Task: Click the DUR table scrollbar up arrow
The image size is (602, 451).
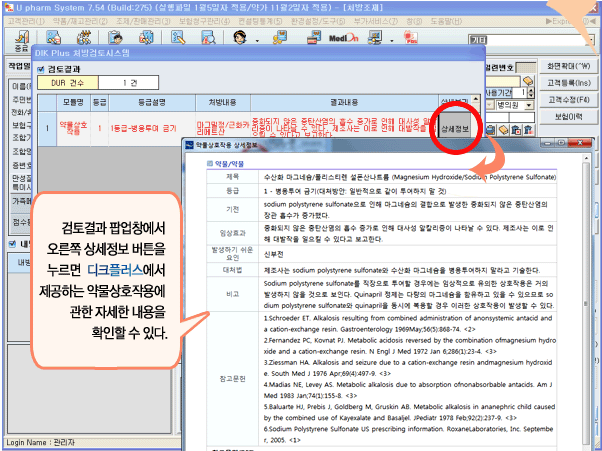Action: point(475,99)
